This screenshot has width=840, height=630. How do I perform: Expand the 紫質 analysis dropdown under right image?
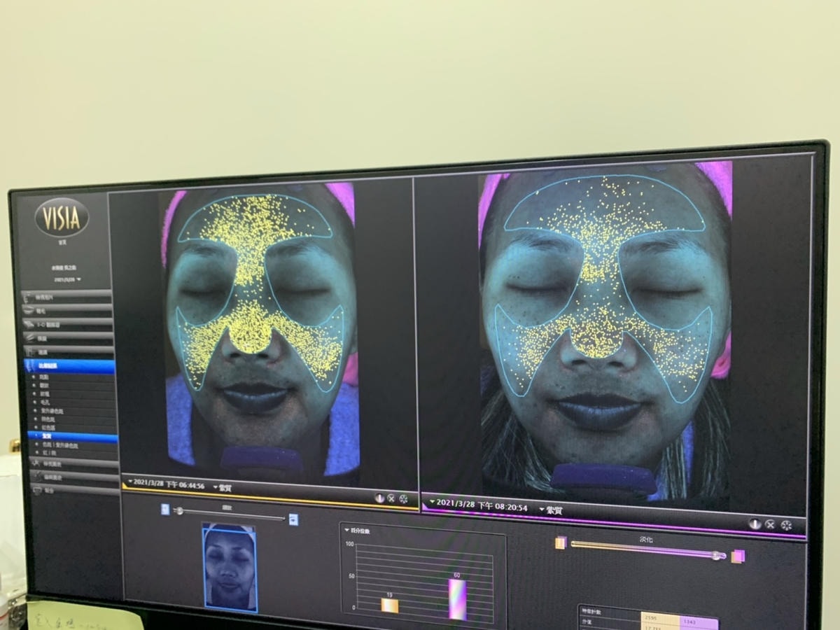[x=542, y=509]
